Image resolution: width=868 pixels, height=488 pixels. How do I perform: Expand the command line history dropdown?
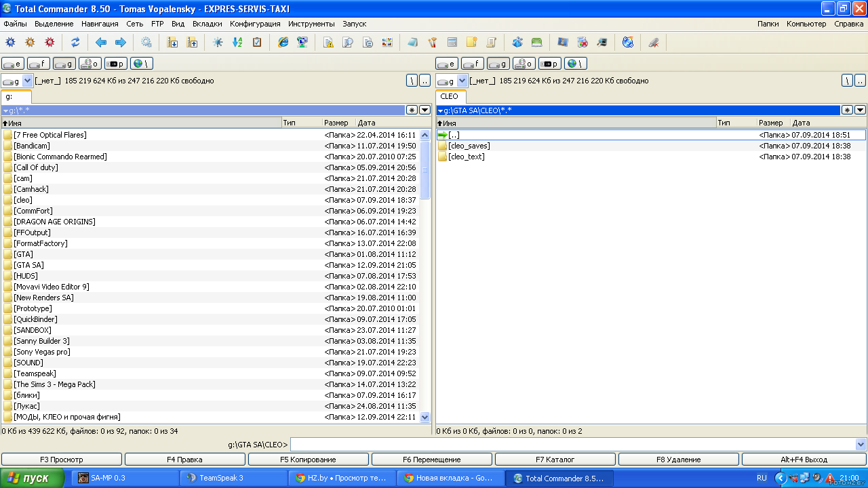click(861, 445)
